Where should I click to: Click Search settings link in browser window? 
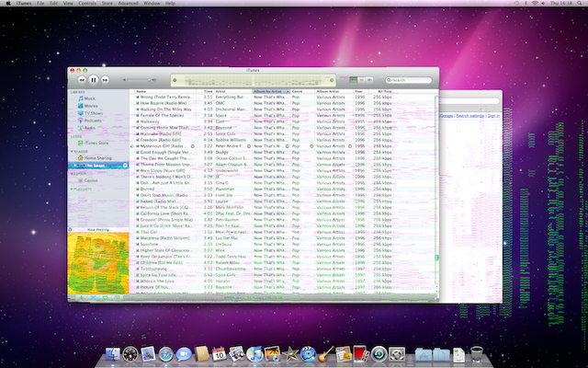point(469,116)
